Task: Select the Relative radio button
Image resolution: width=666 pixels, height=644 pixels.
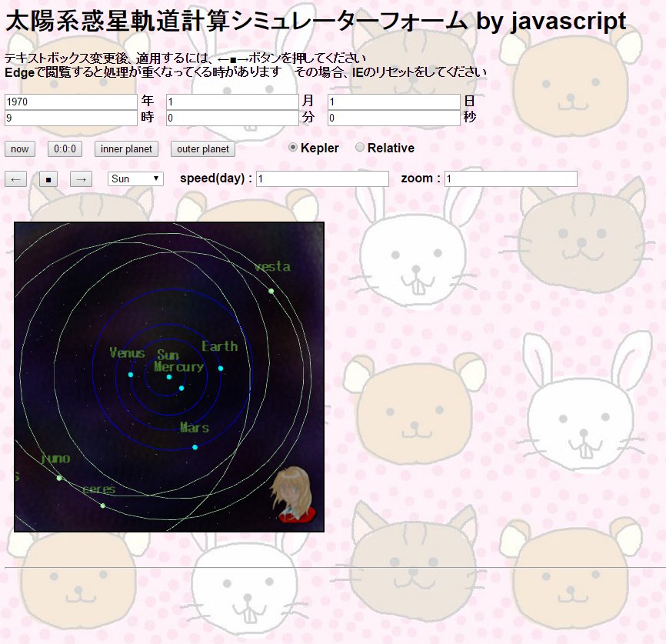Action: [x=360, y=148]
